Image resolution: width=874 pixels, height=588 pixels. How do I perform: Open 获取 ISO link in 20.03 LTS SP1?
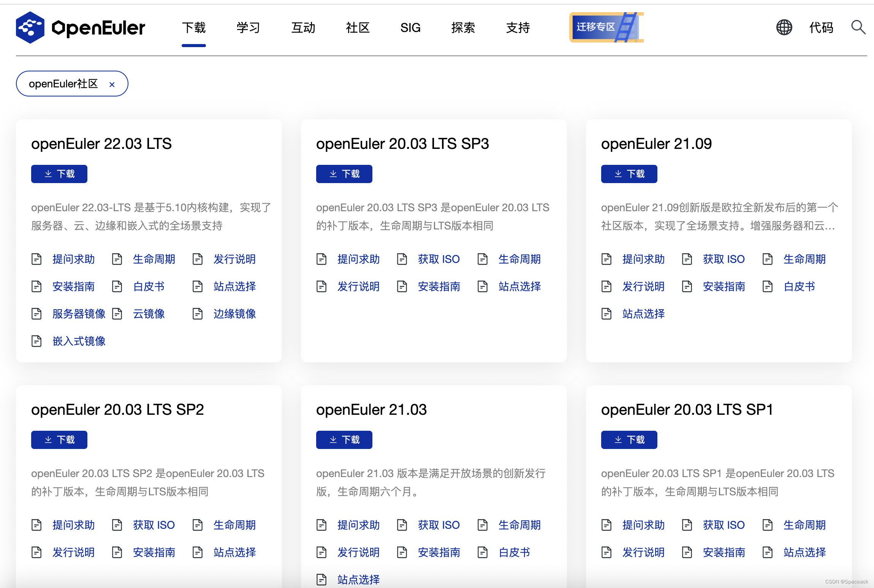724,525
